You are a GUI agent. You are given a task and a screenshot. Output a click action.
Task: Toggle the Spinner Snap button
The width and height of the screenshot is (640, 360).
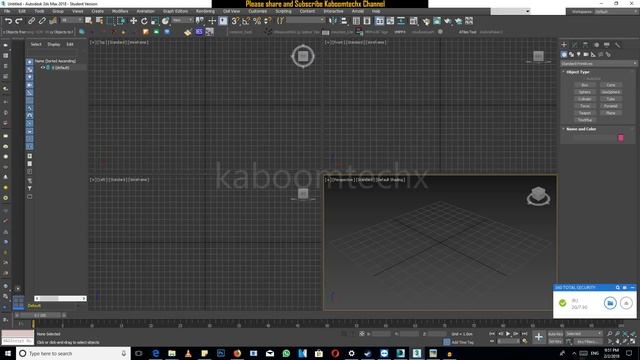click(268, 21)
